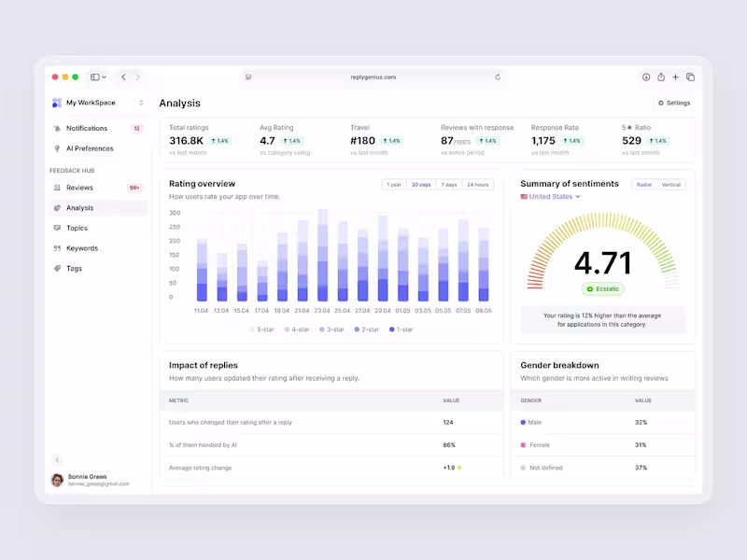
Task: Select the Reviews section icon
Action: [58, 188]
